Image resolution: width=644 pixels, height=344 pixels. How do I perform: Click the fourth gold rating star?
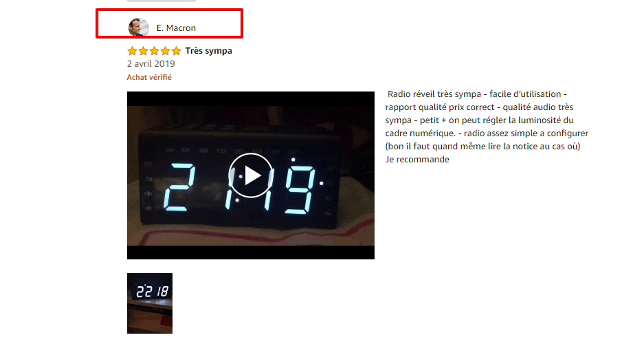pos(165,51)
